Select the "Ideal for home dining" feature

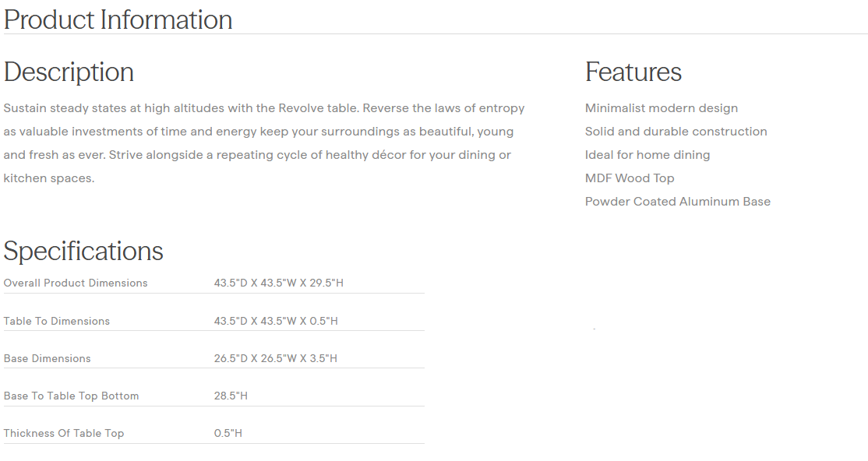pos(647,155)
